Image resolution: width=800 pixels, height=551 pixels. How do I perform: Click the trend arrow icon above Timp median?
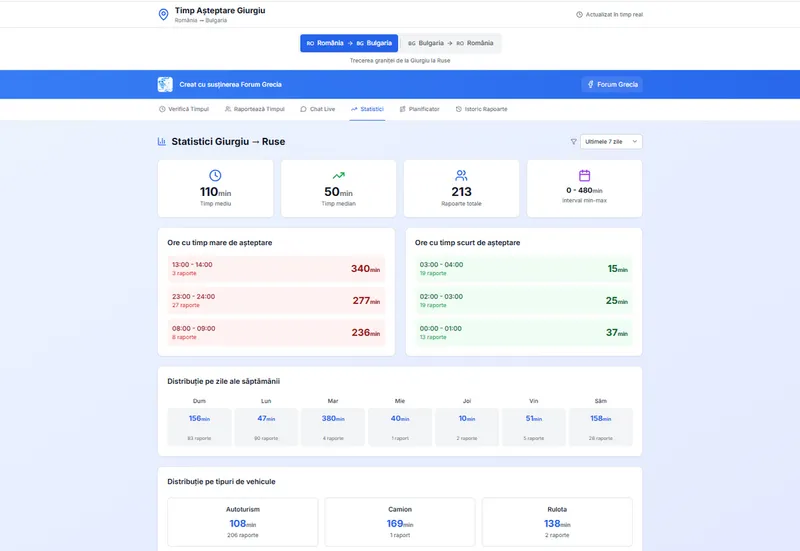(338, 175)
